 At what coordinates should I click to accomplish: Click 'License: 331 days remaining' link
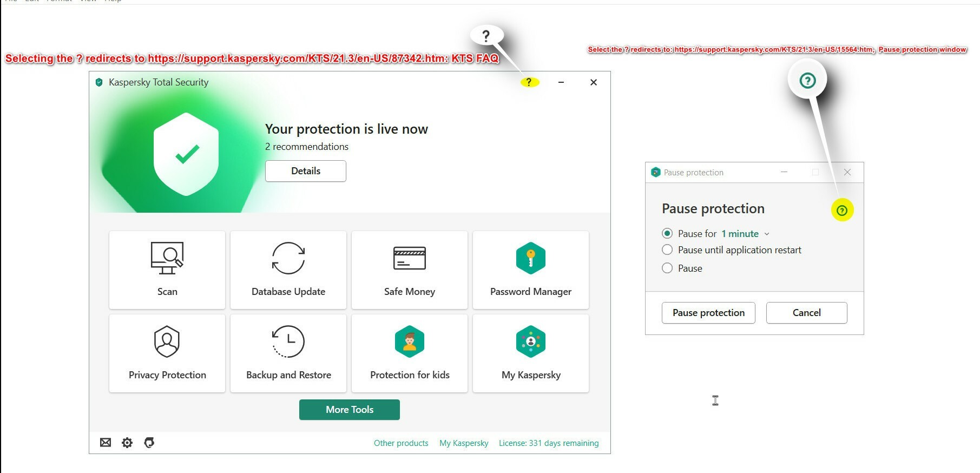point(549,443)
